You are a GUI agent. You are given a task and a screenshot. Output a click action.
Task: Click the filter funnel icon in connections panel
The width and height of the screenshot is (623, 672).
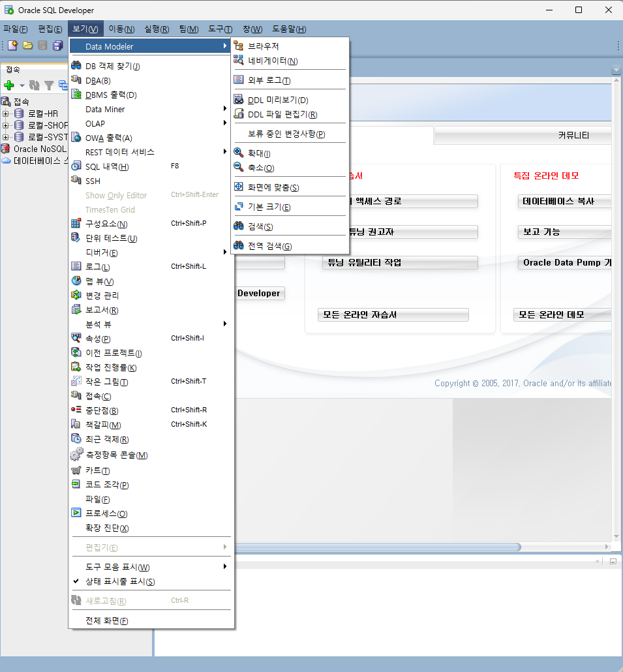point(50,85)
